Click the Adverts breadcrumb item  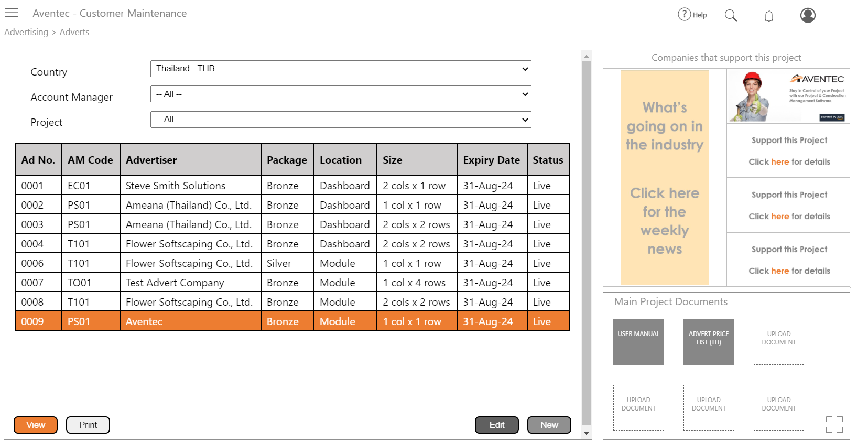click(x=74, y=32)
